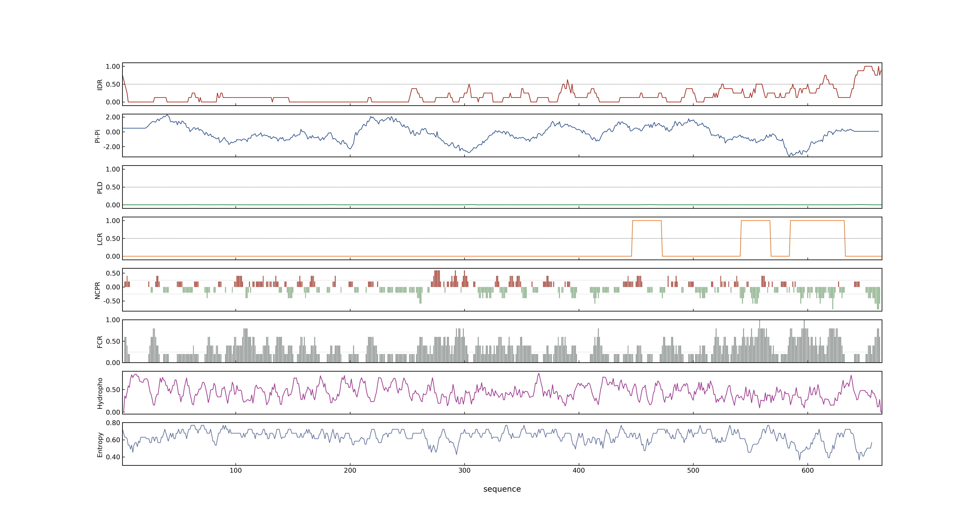Viewport: 980px width, 523px height.
Task: Click the x-axis tick label 300
Action: [464, 470]
